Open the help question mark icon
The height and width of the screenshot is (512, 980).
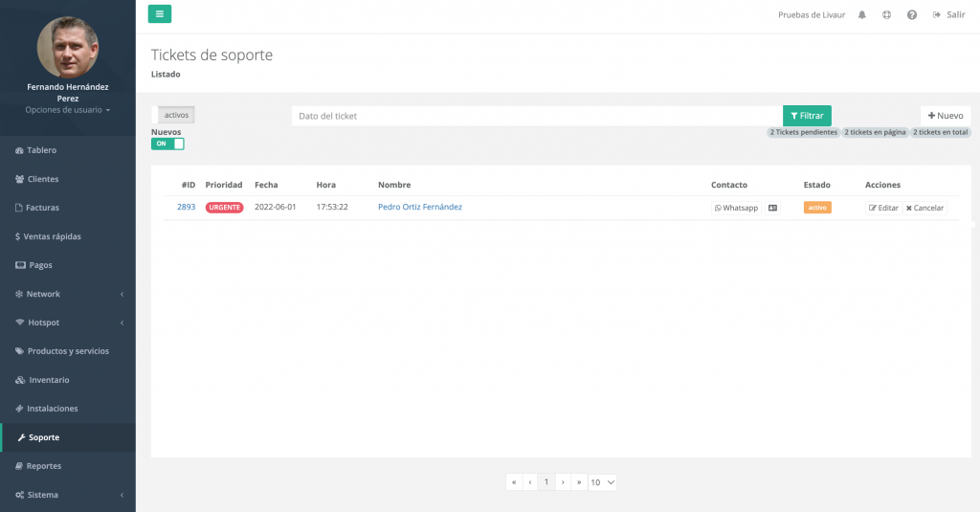click(911, 15)
